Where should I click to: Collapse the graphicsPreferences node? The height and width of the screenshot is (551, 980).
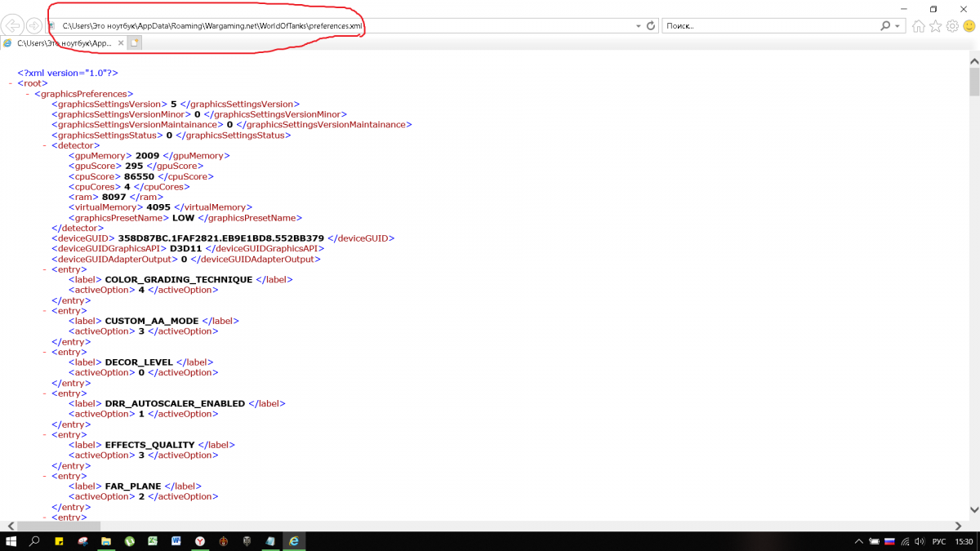coord(27,94)
